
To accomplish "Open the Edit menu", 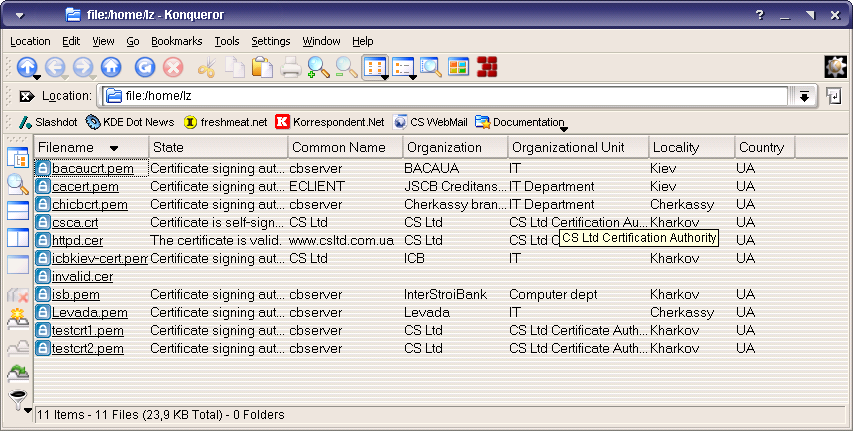I will click(x=71, y=41).
